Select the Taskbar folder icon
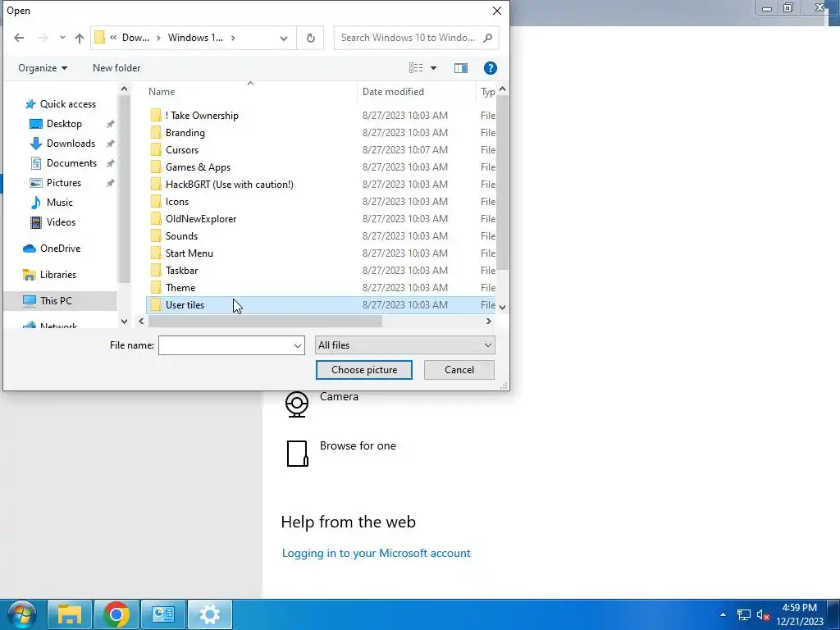This screenshot has width=840, height=630. coord(156,271)
